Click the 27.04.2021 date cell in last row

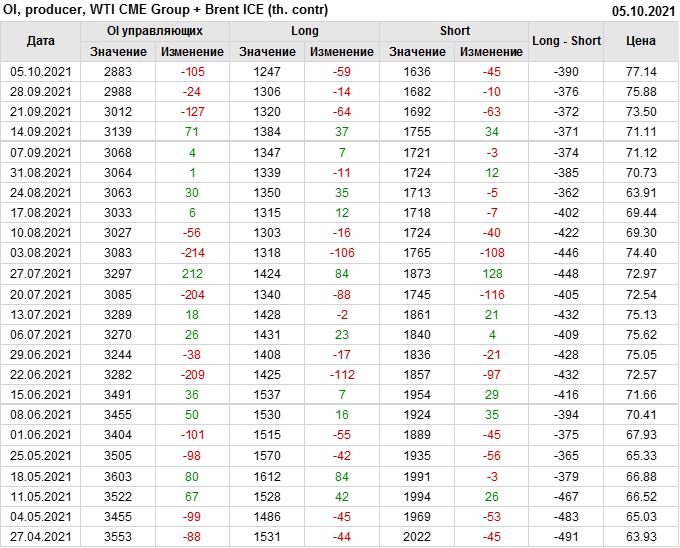pos(40,537)
